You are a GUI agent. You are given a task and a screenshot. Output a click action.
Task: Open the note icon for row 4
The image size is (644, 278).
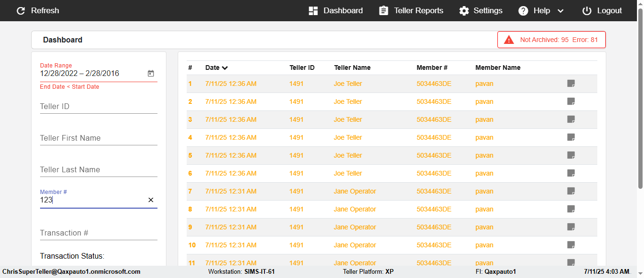point(571,137)
